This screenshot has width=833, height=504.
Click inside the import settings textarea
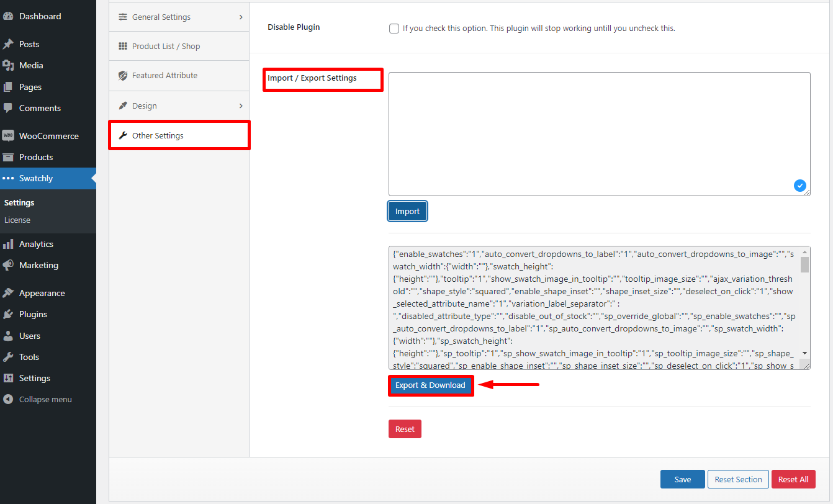click(x=599, y=133)
